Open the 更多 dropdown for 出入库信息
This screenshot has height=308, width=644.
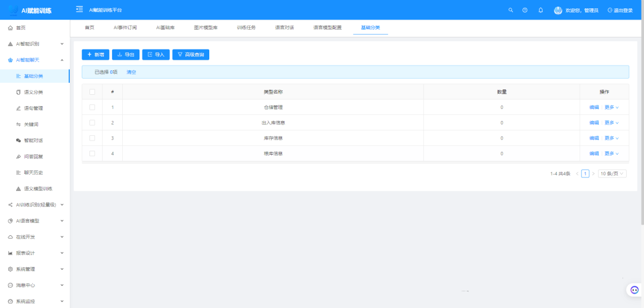coord(612,123)
